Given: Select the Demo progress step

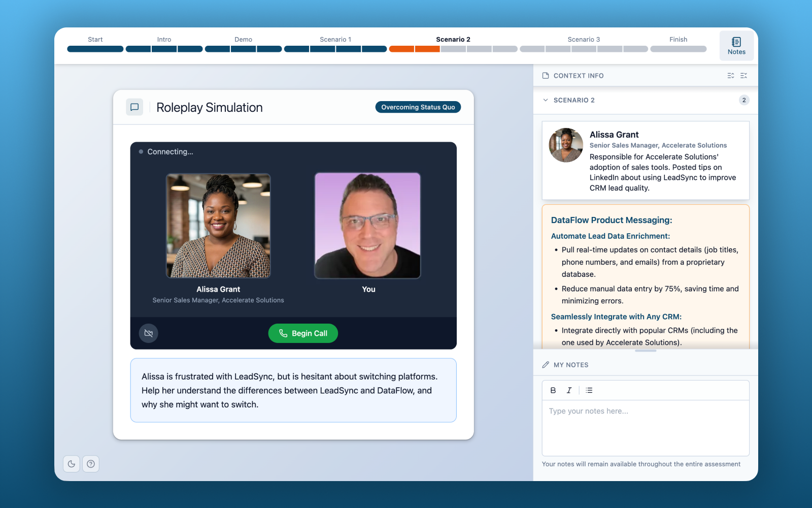Looking at the screenshot, I should [x=243, y=39].
